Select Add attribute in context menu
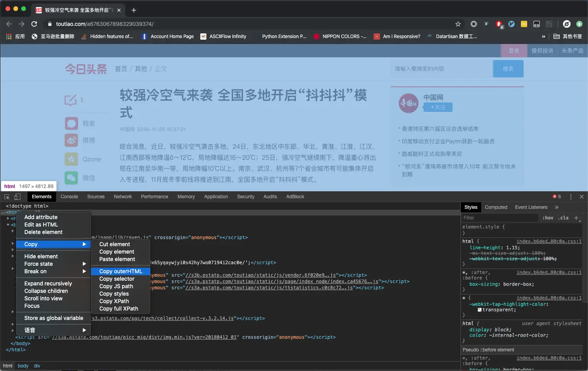The height and width of the screenshot is (371, 588). pos(53,217)
